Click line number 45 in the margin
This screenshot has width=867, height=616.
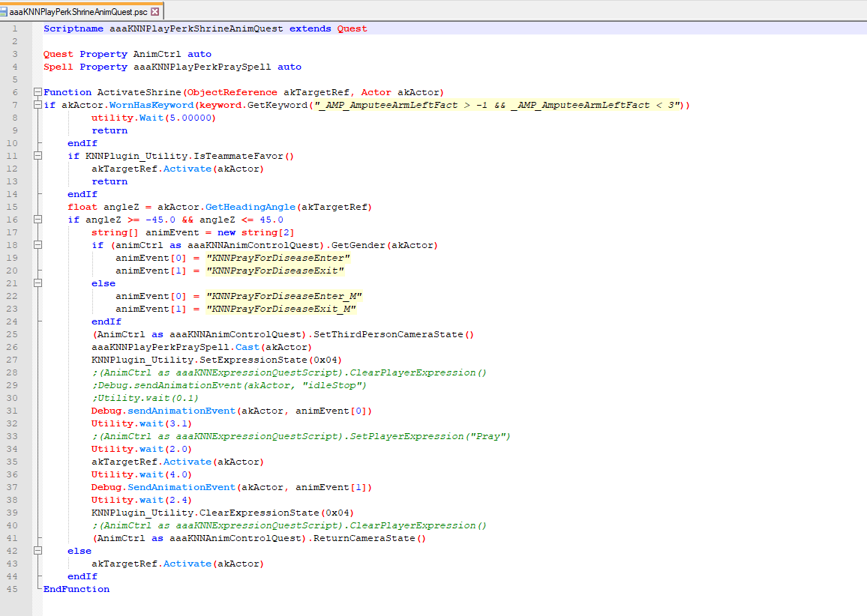tap(13, 589)
